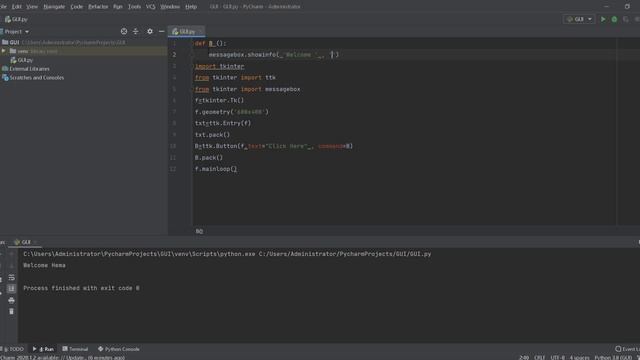Select the venv folder in the project tree

point(23,51)
